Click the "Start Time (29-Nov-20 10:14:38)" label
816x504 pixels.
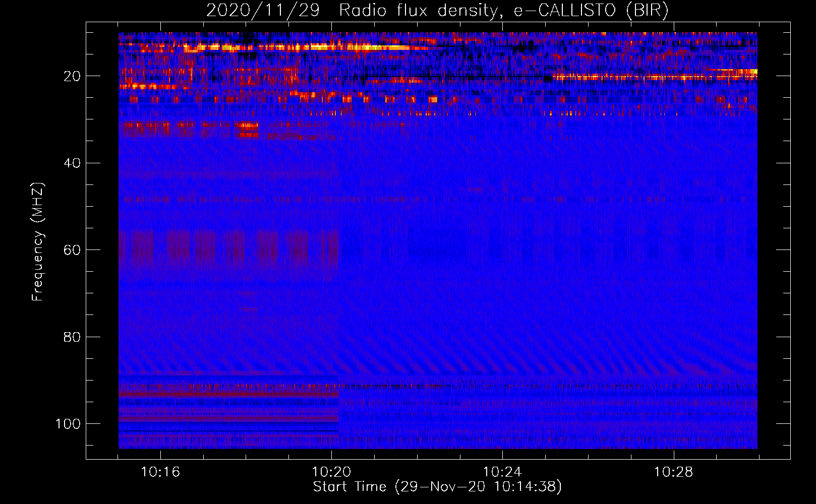point(437,487)
